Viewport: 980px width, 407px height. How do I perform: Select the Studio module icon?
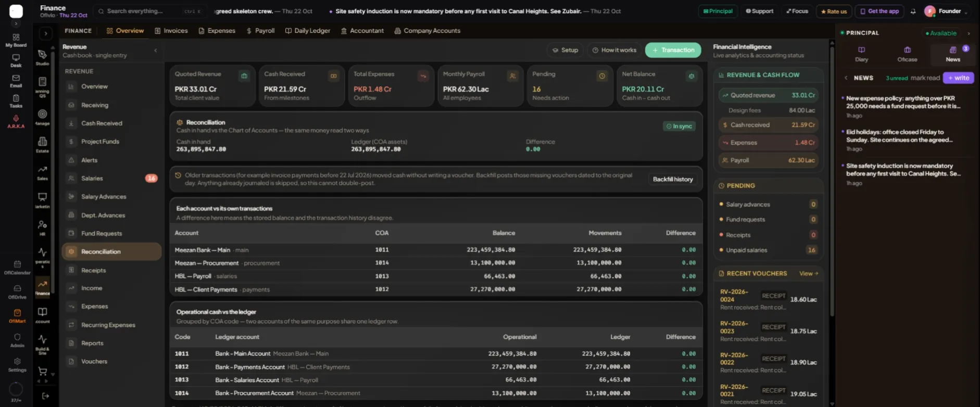[42, 57]
